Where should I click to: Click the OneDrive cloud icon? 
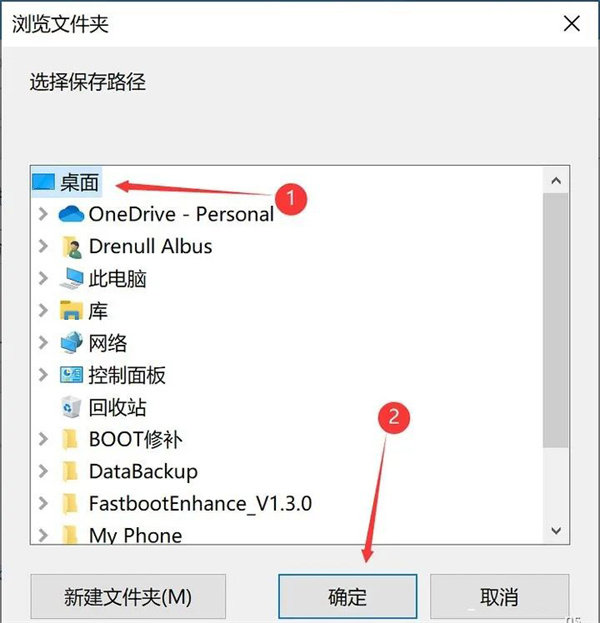71,213
